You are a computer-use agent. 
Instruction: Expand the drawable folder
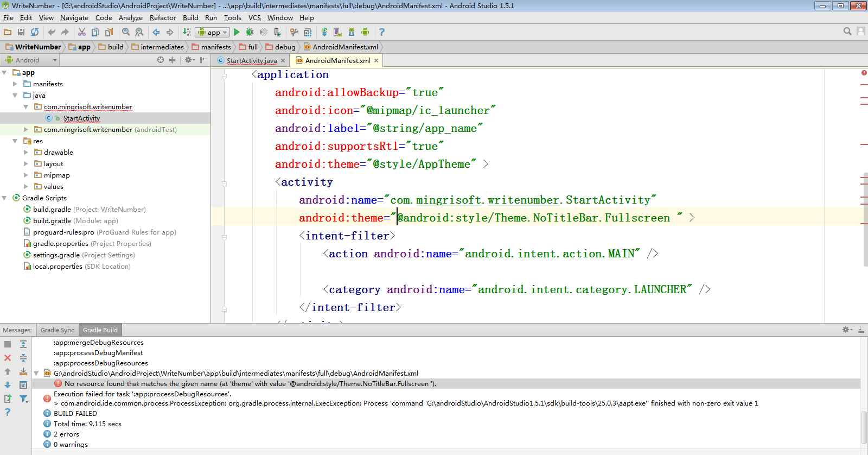pyautogui.click(x=26, y=153)
